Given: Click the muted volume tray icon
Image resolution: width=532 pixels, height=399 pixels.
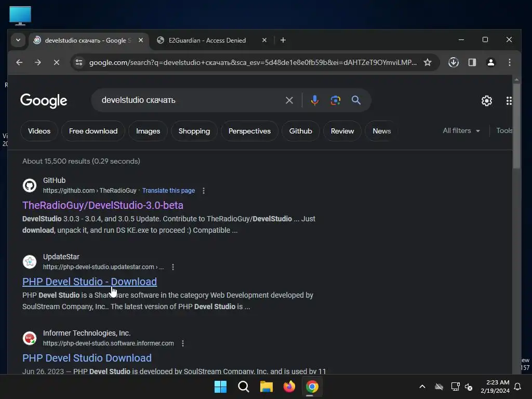Looking at the screenshot, I should click(x=469, y=387).
